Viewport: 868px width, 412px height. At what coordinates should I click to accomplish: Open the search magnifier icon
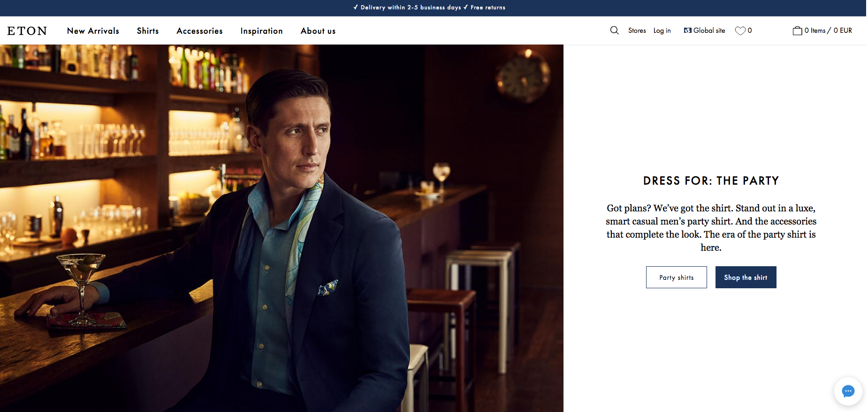[614, 30]
